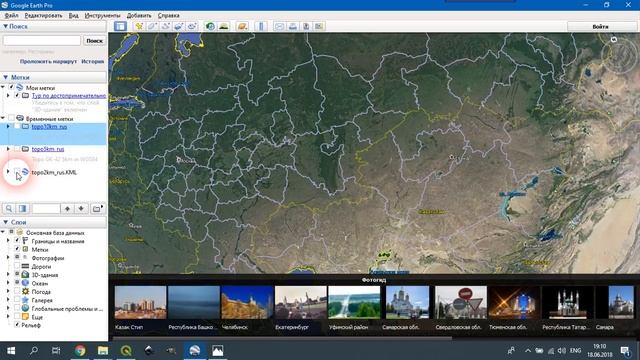Select the Ruler tool
The image size is (640, 360).
261,26
